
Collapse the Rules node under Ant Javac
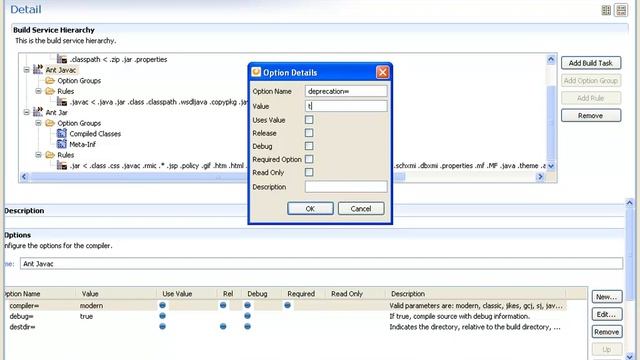click(x=38, y=91)
